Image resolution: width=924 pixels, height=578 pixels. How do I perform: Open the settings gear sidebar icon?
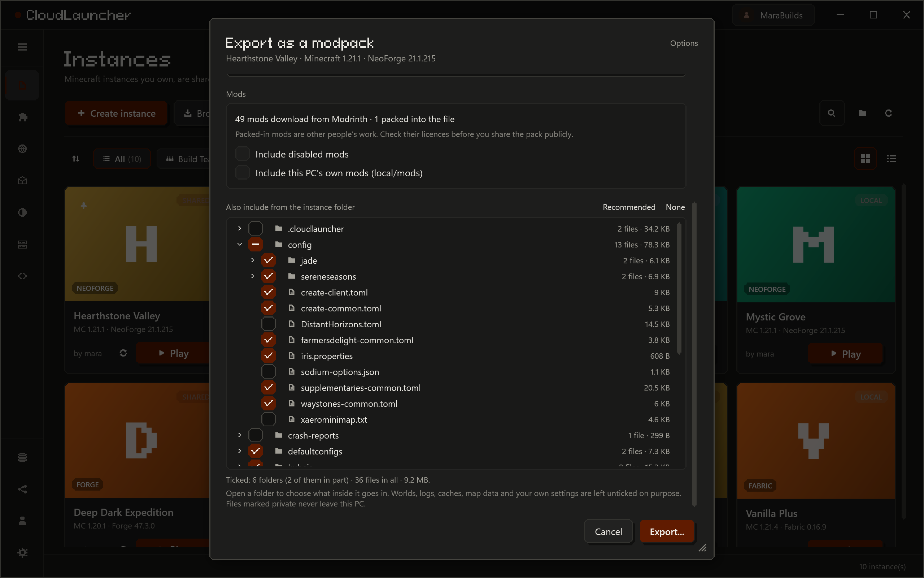tap(22, 553)
